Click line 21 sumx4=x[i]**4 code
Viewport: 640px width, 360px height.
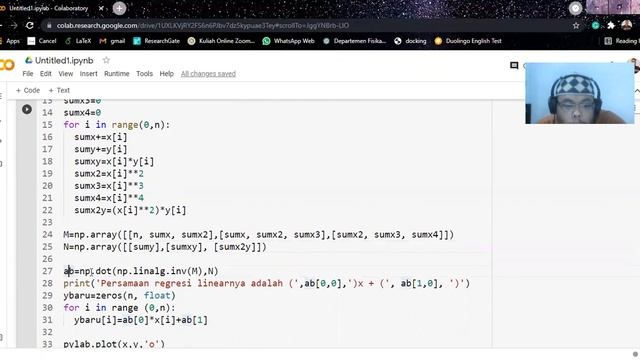click(x=109, y=198)
